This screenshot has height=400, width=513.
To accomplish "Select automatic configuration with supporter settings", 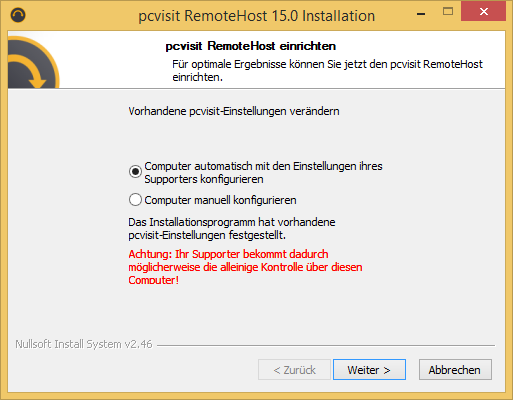I will coord(135,172).
